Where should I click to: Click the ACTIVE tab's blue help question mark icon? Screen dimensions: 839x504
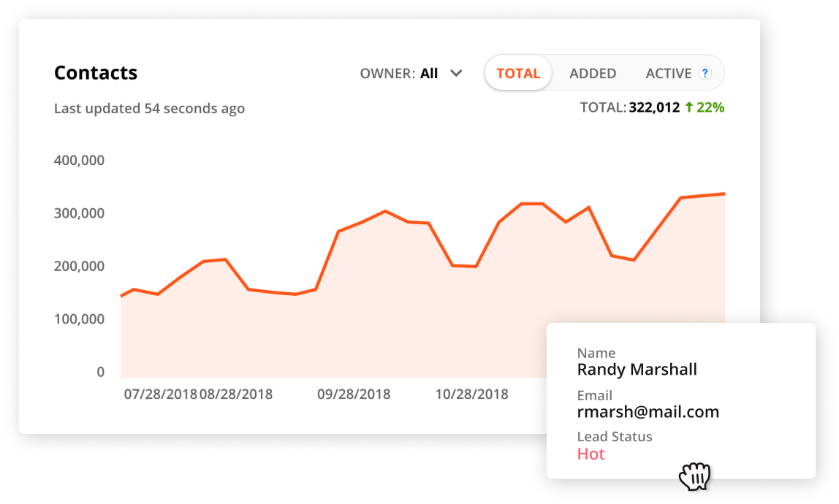pos(705,72)
